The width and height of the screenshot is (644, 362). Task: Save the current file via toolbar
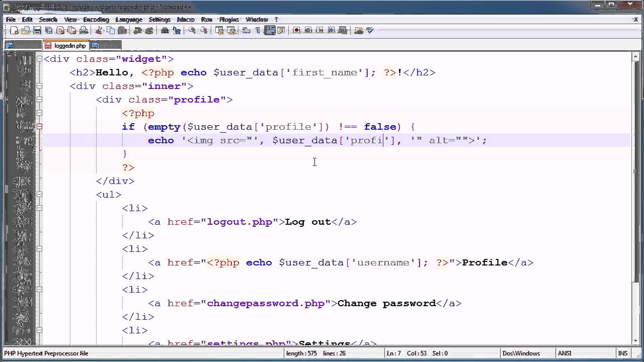tap(37, 31)
